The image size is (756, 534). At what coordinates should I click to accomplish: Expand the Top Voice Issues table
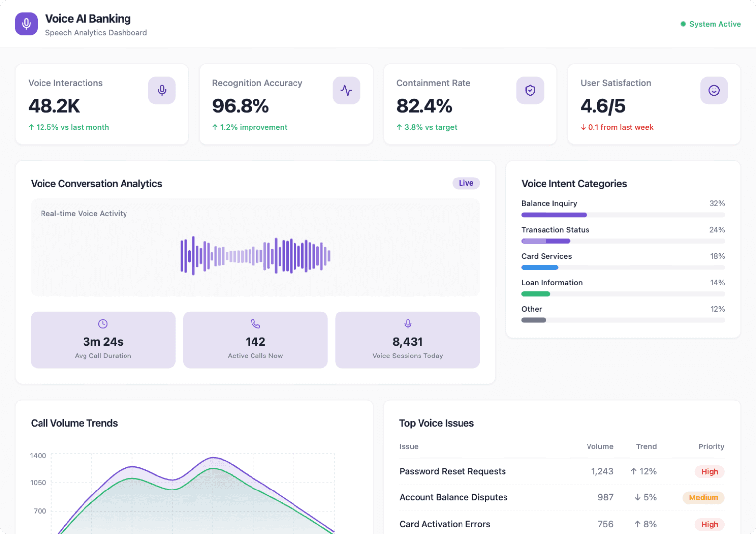[436, 423]
